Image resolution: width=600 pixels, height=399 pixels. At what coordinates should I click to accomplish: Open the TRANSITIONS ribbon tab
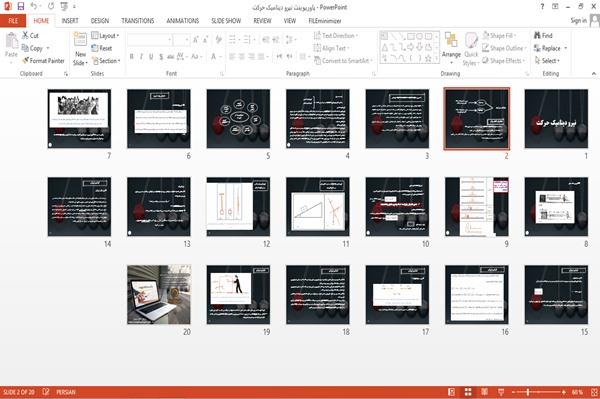(138, 21)
